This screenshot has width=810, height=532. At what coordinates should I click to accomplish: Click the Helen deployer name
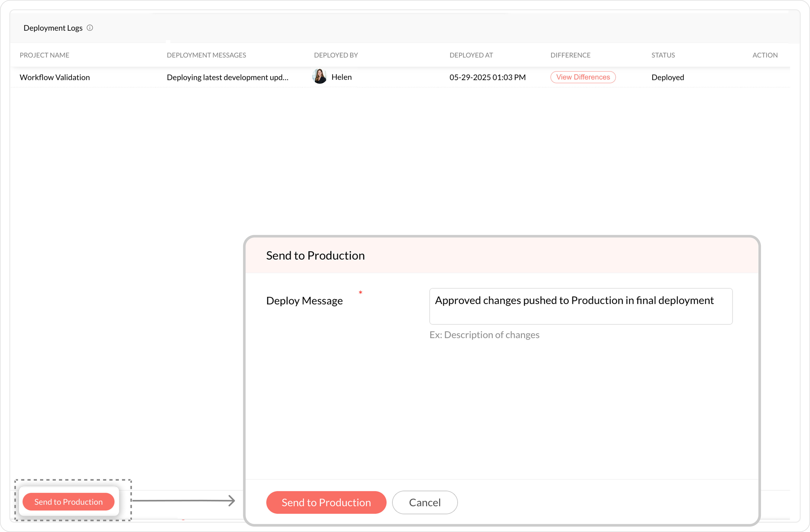click(x=341, y=77)
